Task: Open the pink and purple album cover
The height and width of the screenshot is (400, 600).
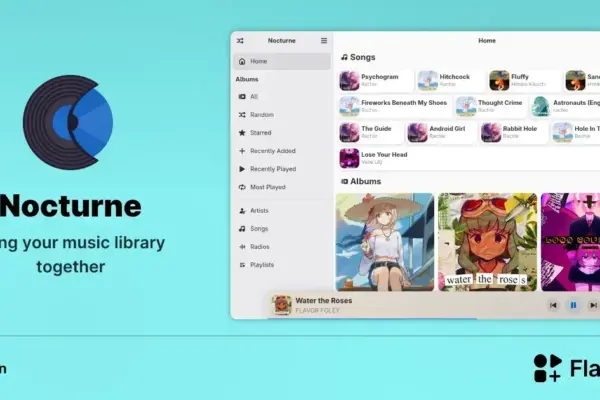Action: [x=571, y=242]
